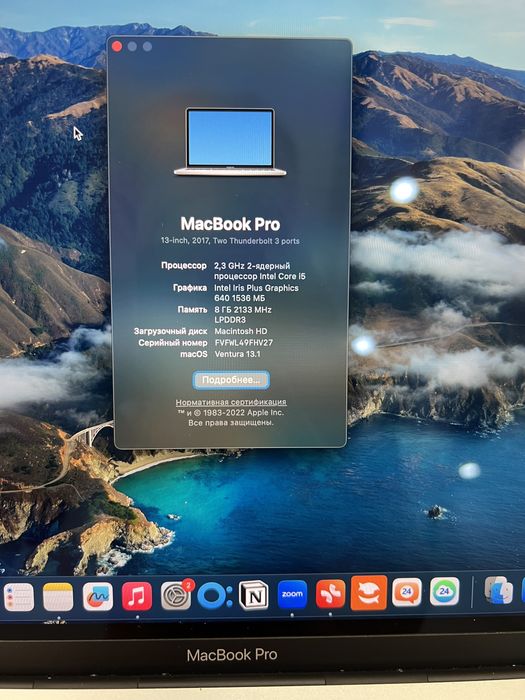
Task: Select the serial number FVFWL49FHV27
Action: click(x=244, y=343)
